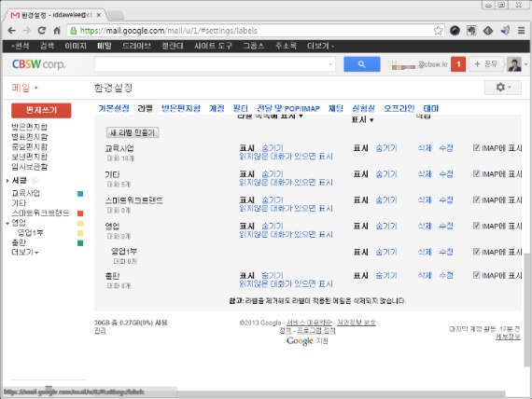Go to browser home icon
Image resolution: width=532 pixels, height=399 pixels.
(57, 31)
